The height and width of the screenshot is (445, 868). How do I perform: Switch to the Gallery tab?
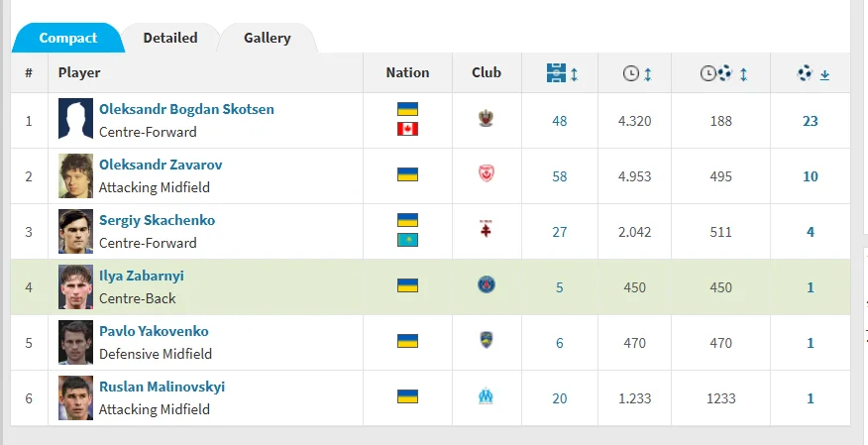tap(268, 38)
